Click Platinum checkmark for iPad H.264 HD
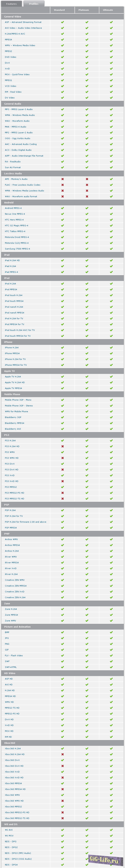This screenshot has width=125, height=868. (x=87, y=260)
